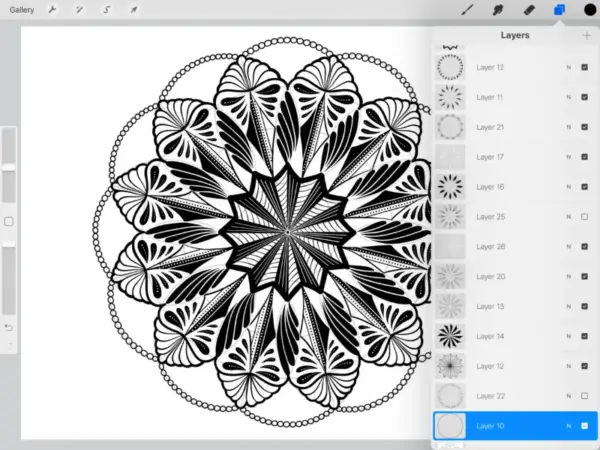600x450 pixels.
Task: Toggle visibility checkbox of Layer 20
Action: pos(584,276)
